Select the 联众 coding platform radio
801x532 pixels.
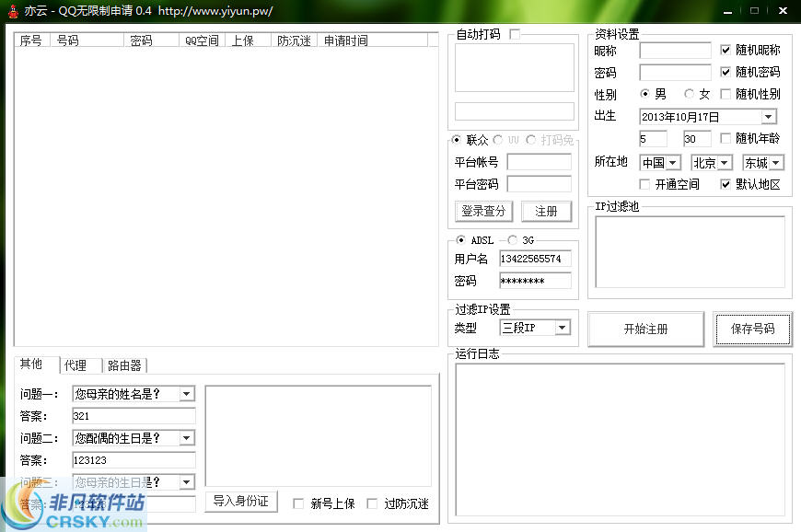[455, 140]
